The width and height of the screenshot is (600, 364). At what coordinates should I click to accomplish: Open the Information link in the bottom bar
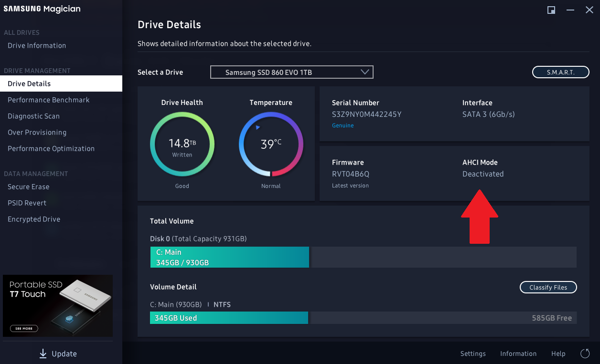(518, 354)
